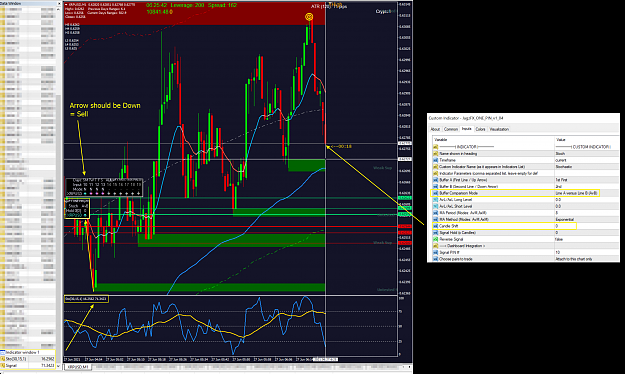Screen dimensions: 625x374
Task: Click the Indicator window 1 icon
Action: click(3, 352)
